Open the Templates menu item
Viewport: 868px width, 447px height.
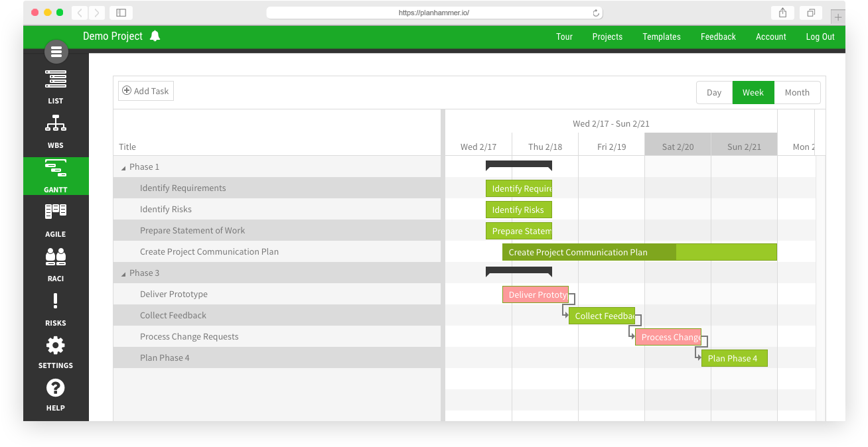click(662, 36)
